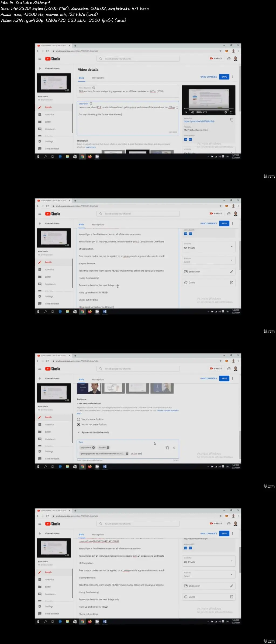Open More options tab in 00:04:26 frame

tap(98, 225)
